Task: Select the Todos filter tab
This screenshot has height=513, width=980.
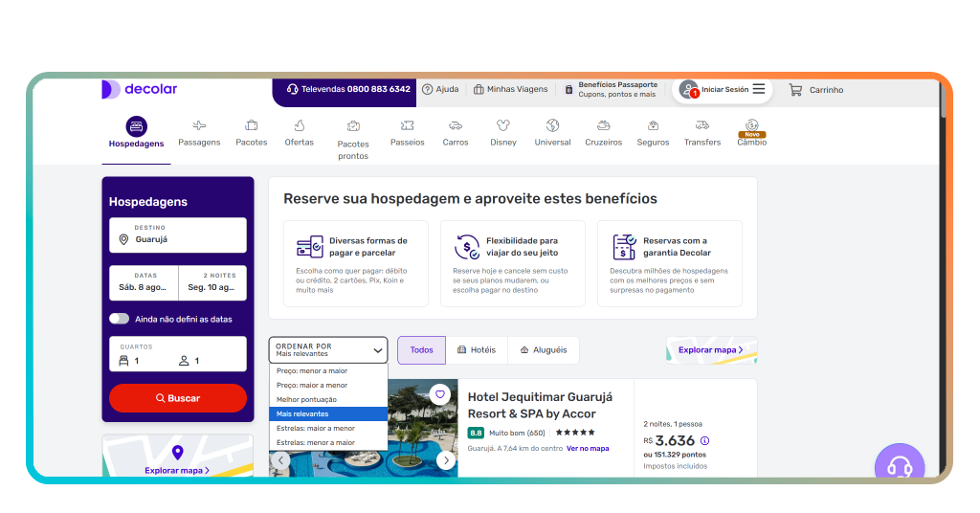Action: pos(422,350)
